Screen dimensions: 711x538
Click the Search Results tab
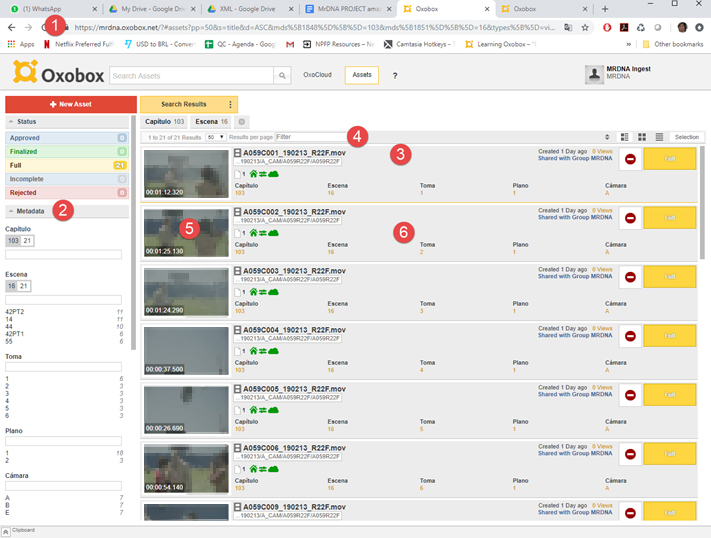pyautogui.click(x=184, y=104)
